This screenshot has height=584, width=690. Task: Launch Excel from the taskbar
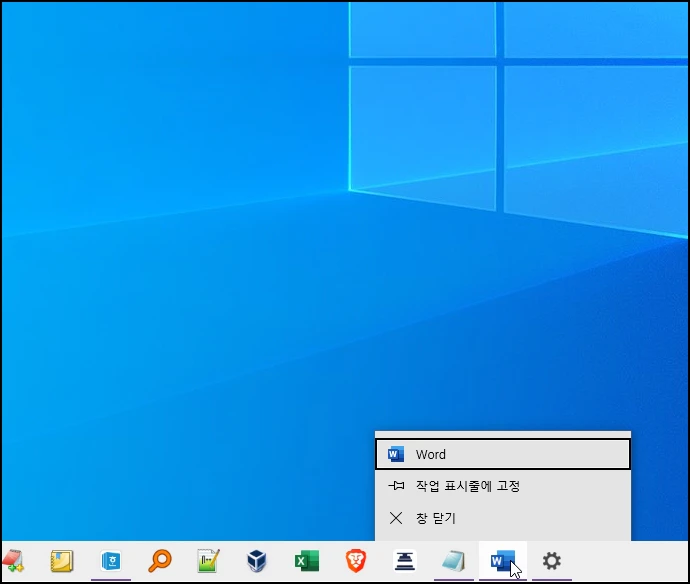307,561
